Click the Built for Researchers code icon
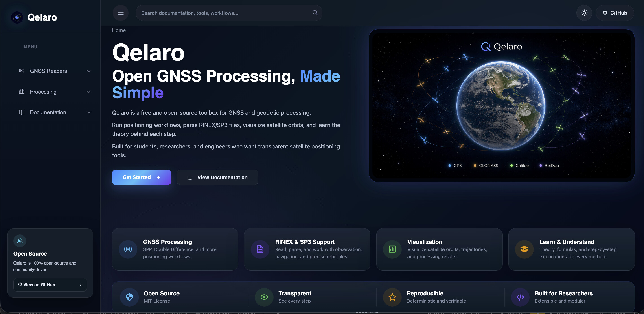644x314 pixels. 520,297
